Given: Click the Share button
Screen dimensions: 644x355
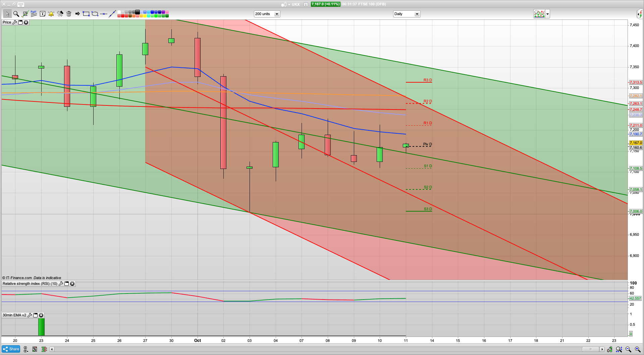Looking at the screenshot, I should click(11, 349).
